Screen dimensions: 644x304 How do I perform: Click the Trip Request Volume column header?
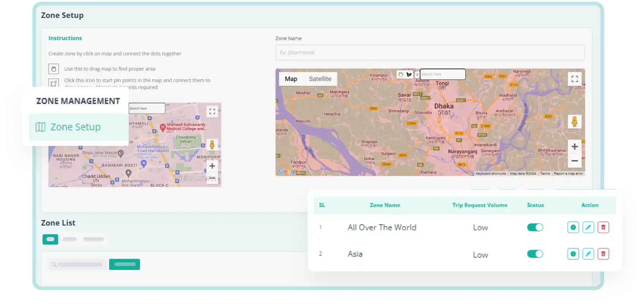click(x=480, y=205)
